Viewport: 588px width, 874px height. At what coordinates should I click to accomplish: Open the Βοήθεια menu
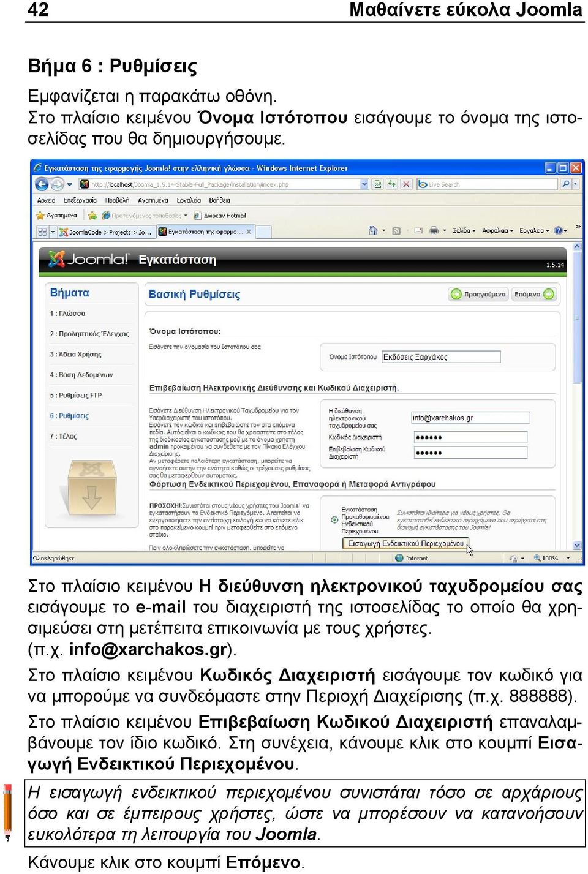(220, 200)
